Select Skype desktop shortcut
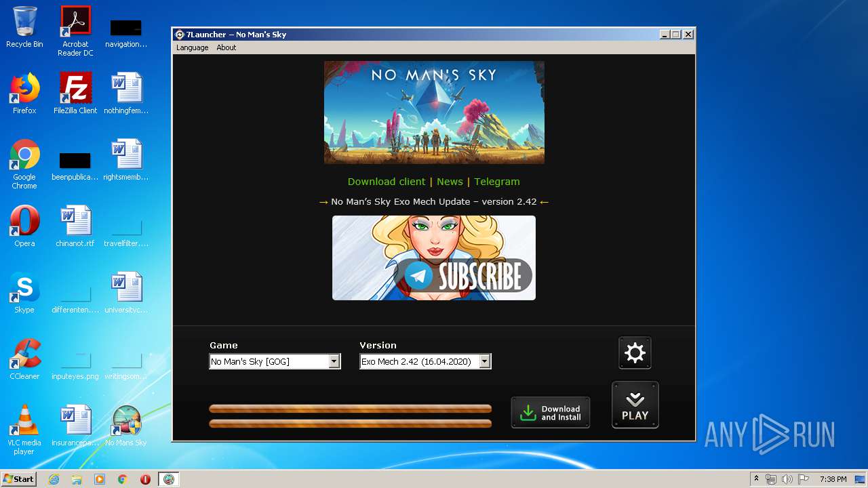The height and width of the screenshot is (488, 868). [24, 293]
